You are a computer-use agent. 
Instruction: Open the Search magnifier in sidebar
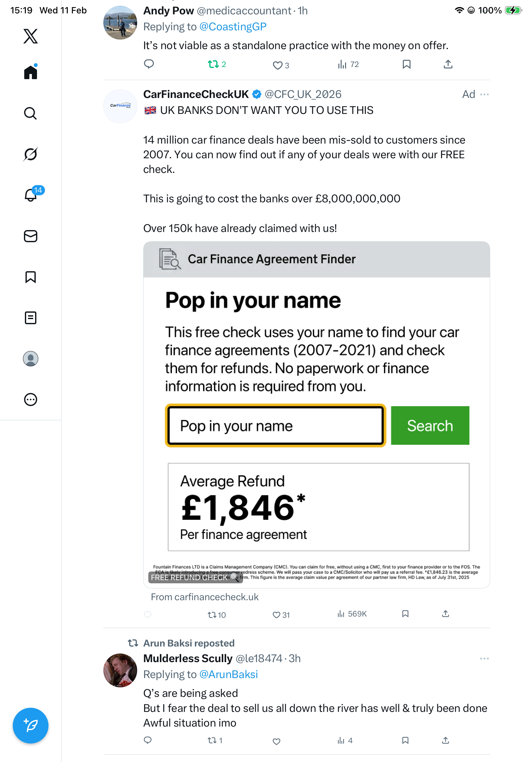[x=31, y=114]
